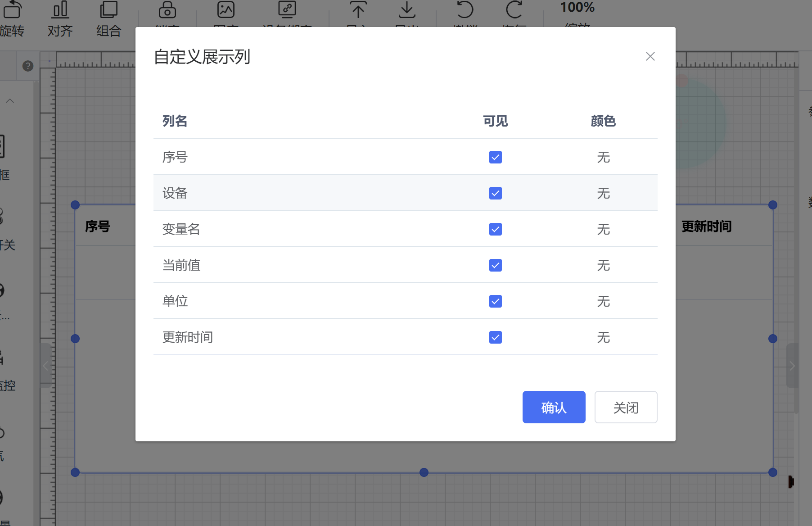
Task: Click the Rotate tool icon
Action: 12,10
